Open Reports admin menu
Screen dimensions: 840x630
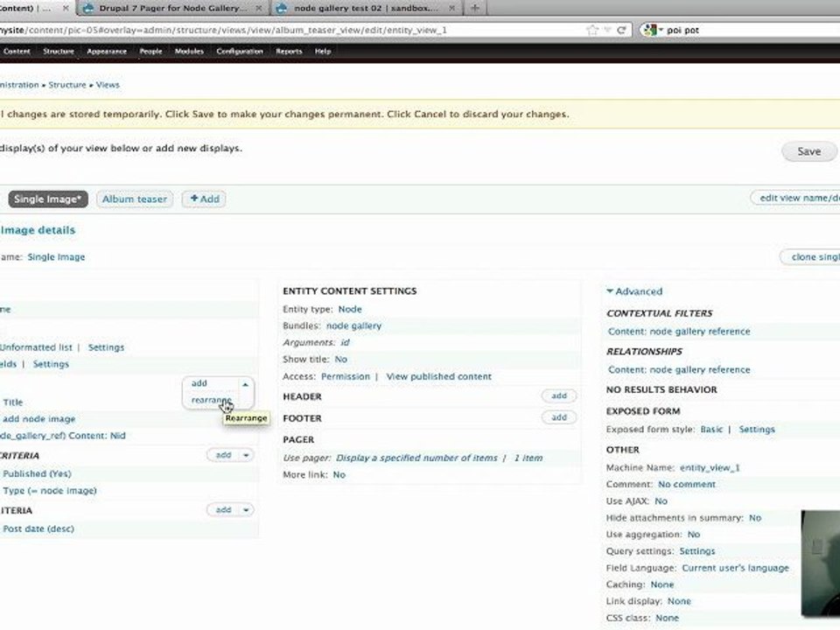[x=289, y=52]
